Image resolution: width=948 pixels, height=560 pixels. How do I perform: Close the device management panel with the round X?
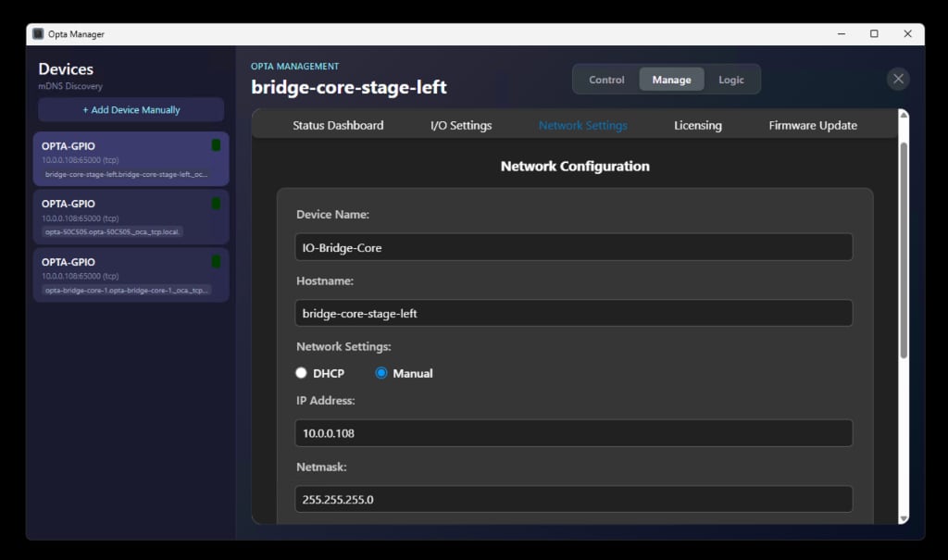click(x=898, y=79)
